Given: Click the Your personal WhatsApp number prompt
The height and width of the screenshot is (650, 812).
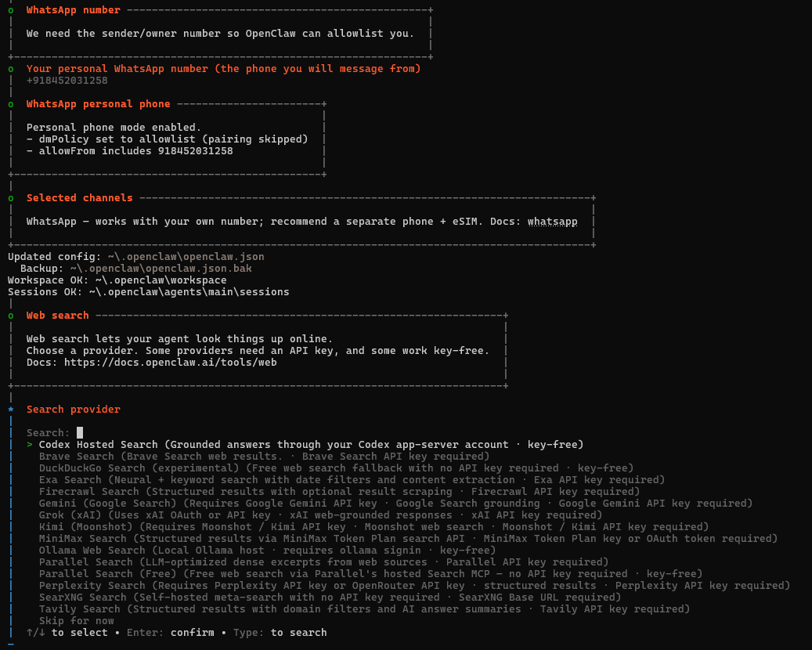Looking at the screenshot, I should (x=224, y=69).
